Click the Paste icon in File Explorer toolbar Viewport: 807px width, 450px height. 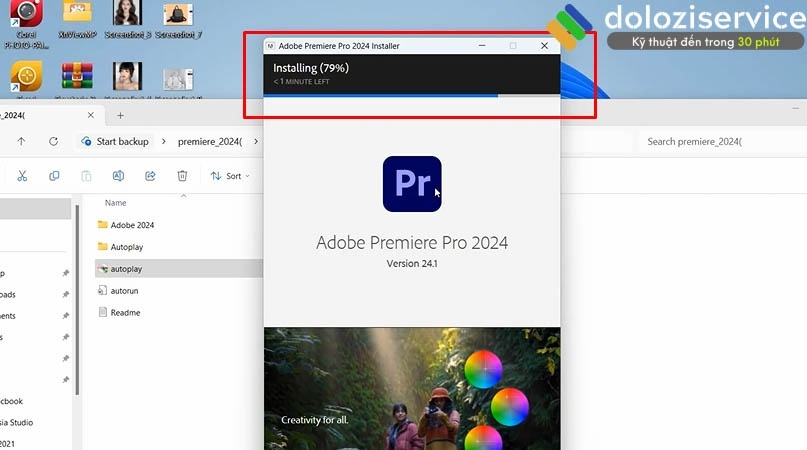tap(86, 176)
